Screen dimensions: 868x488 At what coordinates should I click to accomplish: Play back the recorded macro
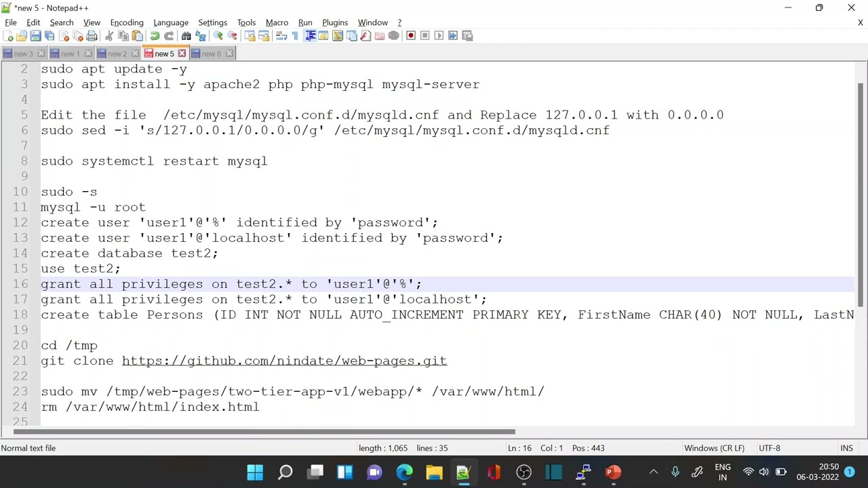(x=439, y=36)
